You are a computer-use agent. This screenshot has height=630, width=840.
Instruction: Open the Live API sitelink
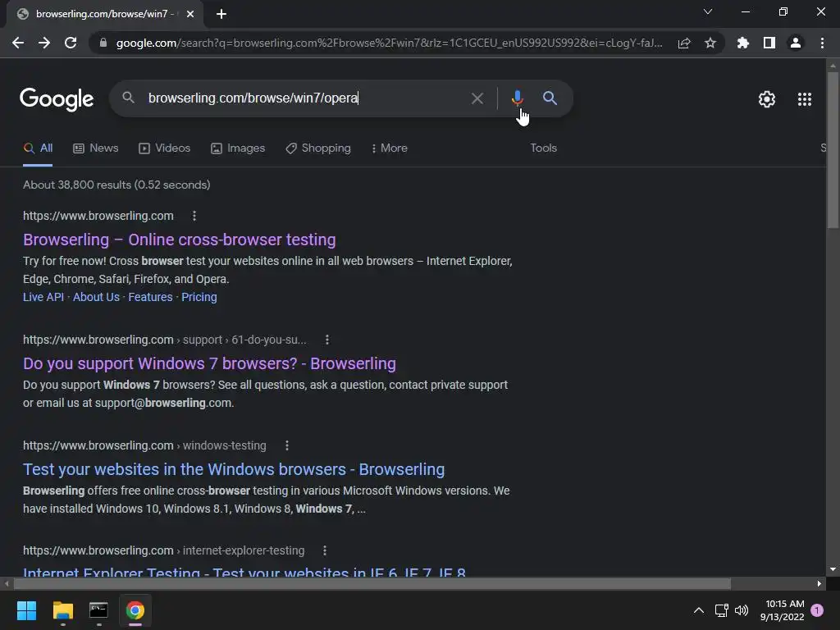click(43, 297)
